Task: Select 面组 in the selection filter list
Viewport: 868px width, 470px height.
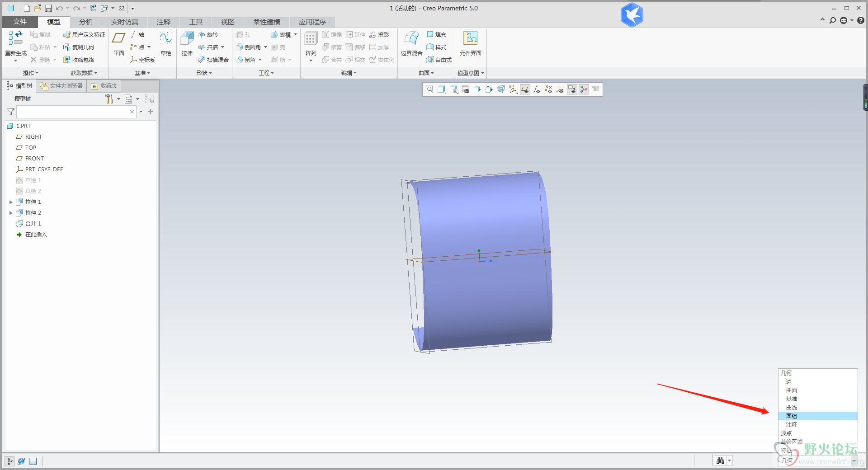Action: (818, 416)
